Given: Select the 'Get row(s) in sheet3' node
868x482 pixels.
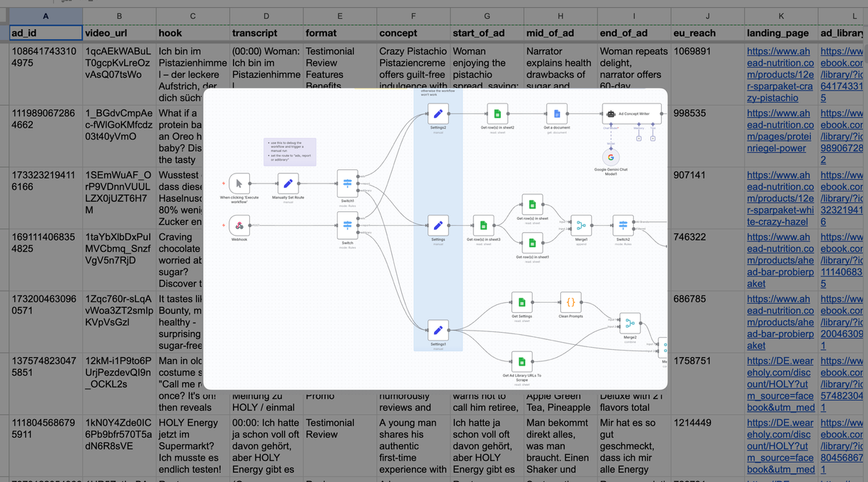Looking at the screenshot, I should click(483, 226).
